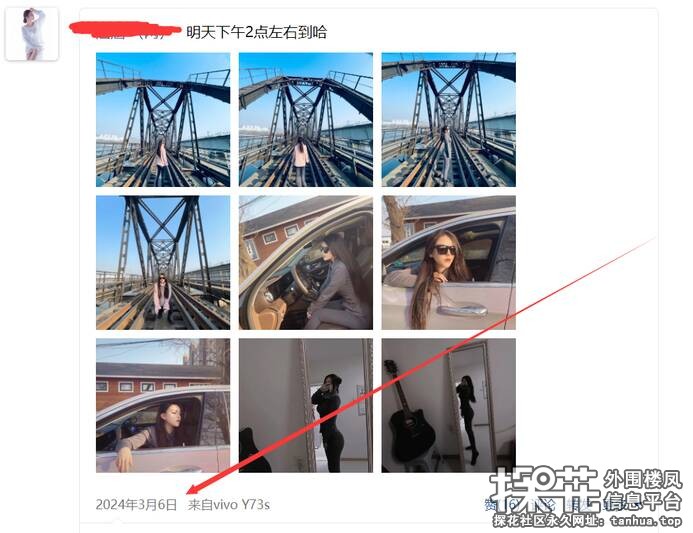Click the post text 明天下午2点左右到哈
The height and width of the screenshot is (533, 693).
256,32
